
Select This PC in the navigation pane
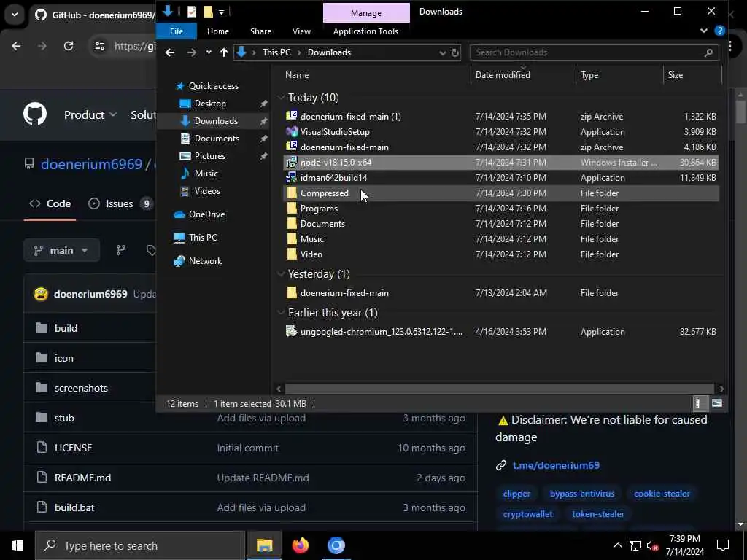pos(203,238)
